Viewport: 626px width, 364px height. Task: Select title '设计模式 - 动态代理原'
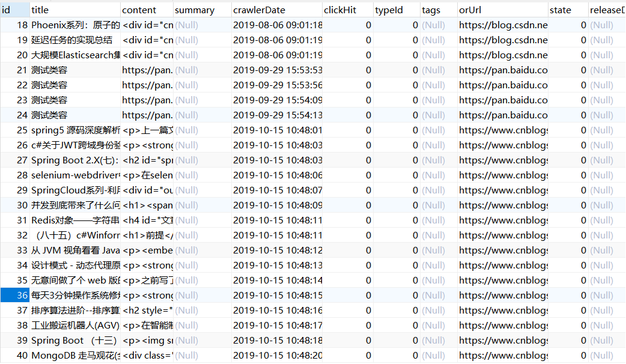click(x=75, y=265)
